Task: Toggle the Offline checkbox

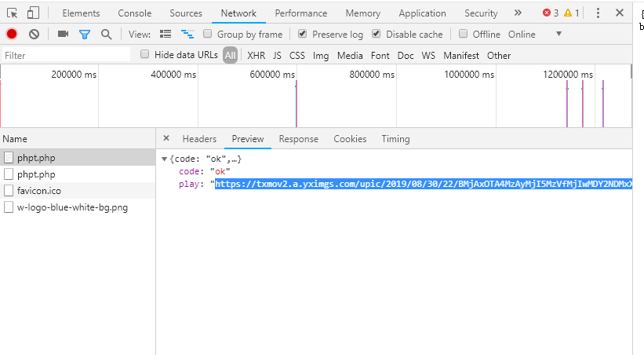Action: coord(464,34)
